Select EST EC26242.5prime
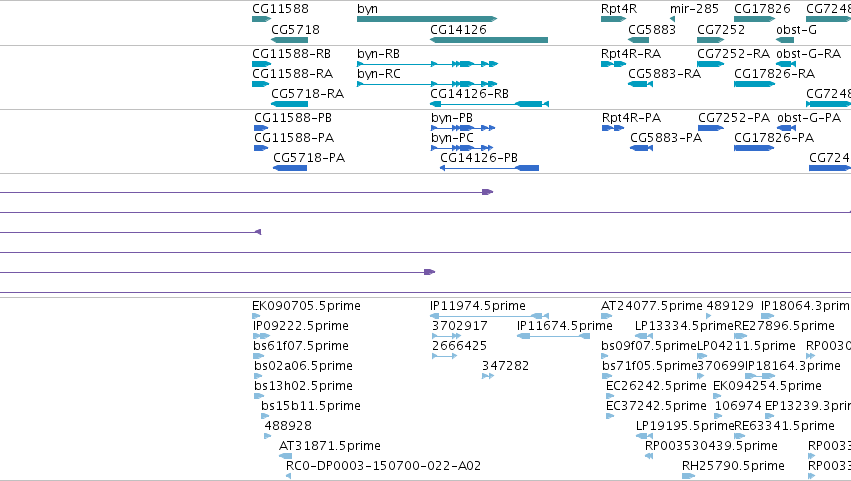Image resolution: width=851 pixels, height=481 pixels. click(x=656, y=385)
